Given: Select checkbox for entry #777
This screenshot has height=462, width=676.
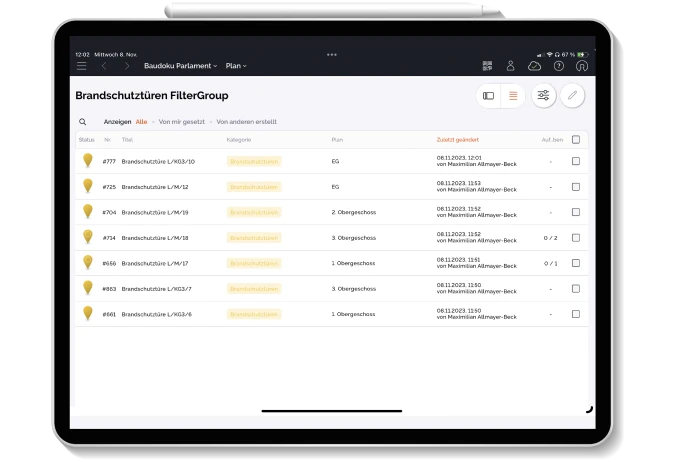Looking at the screenshot, I should (x=575, y=161).
